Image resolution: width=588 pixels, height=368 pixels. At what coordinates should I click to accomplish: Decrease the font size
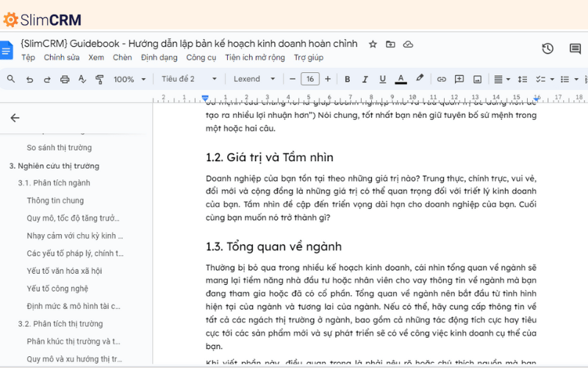tap(293, 79)
